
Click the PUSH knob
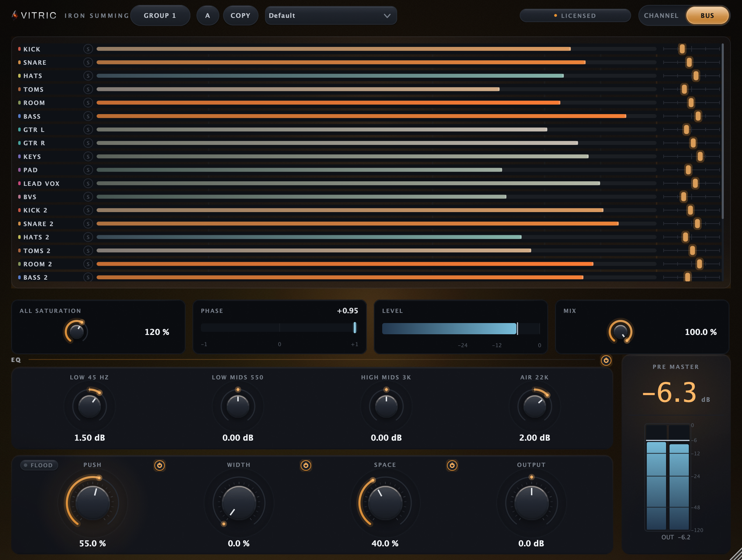tap(93, 503)
